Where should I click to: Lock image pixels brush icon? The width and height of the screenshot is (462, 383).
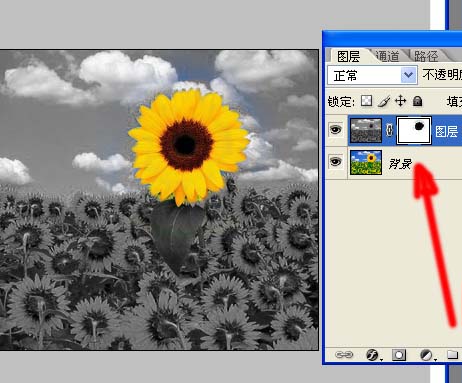(384, 101)
